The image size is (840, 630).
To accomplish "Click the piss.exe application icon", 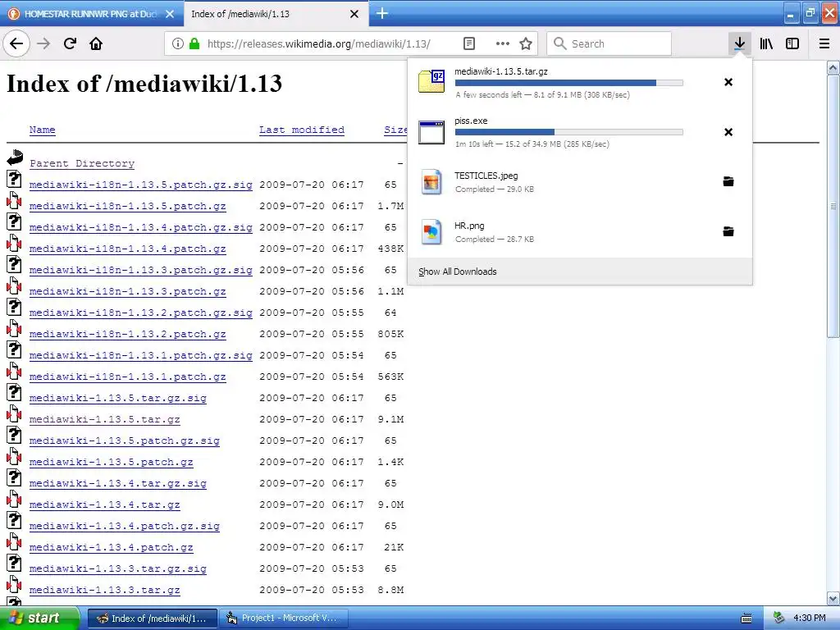I will point(431,132).
